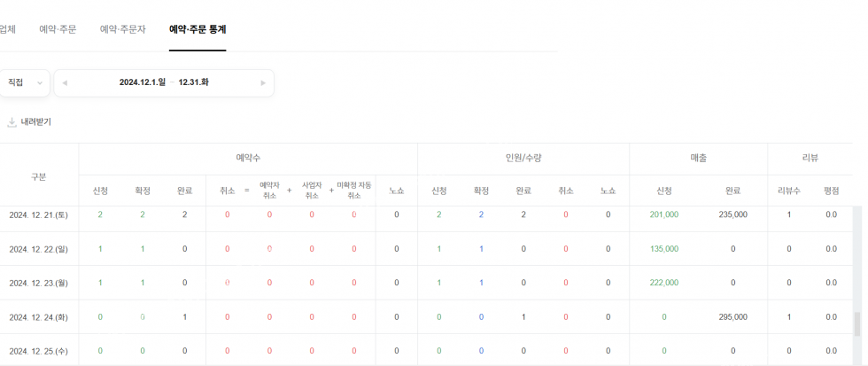Click the table's vertical scrollbar thumb

click(856, 323)
